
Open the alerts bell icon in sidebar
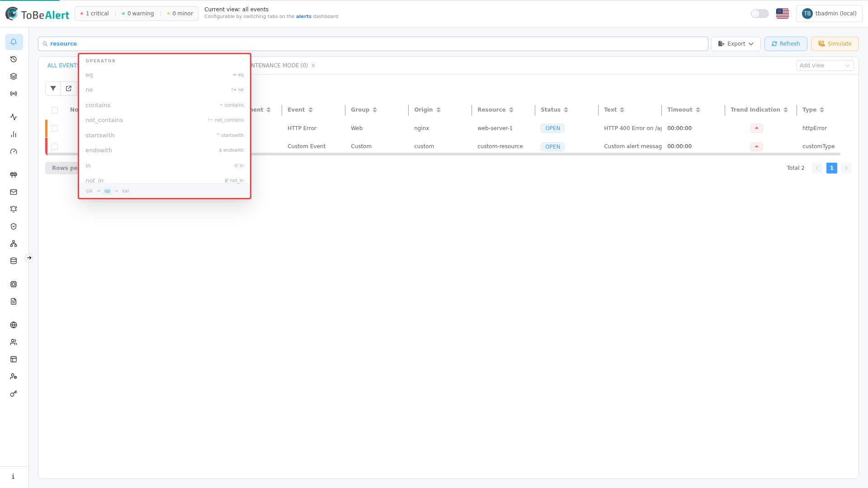(x=14, y=42)
